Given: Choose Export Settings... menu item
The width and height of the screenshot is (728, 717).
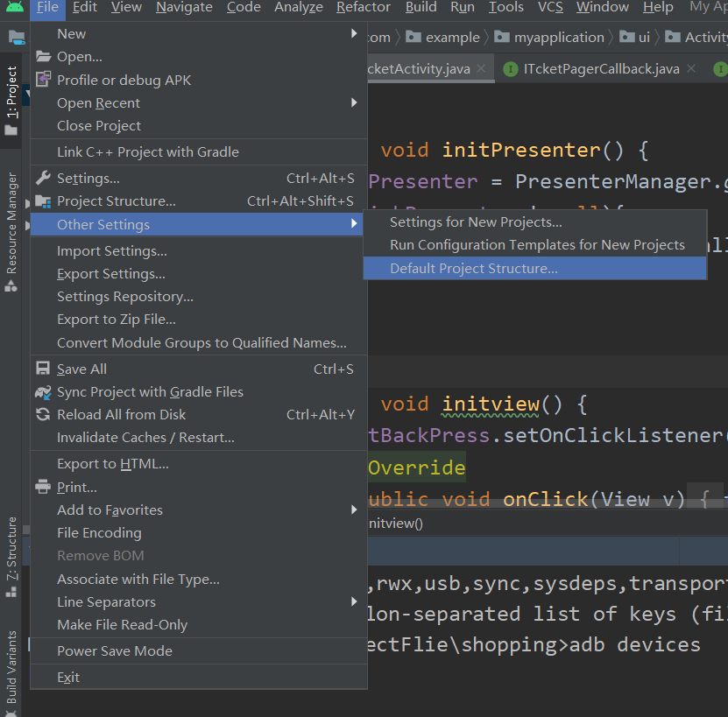Looking at the screenshot, I should coord(199,274).
